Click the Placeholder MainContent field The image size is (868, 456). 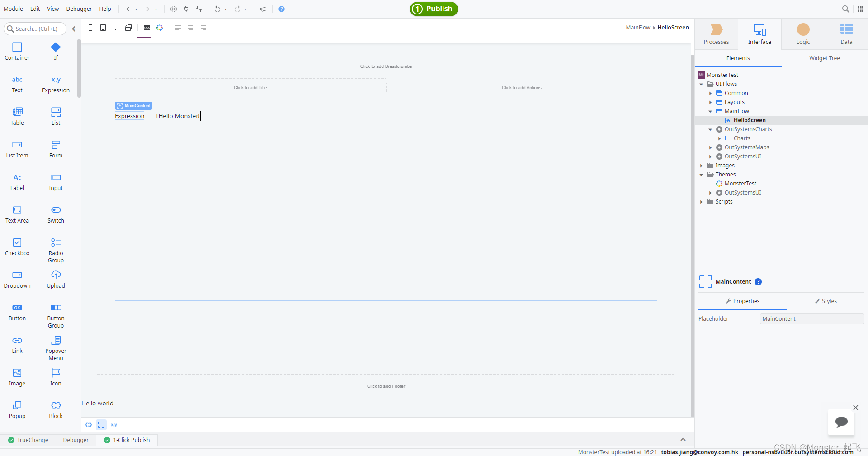click(x=812, y=319)
